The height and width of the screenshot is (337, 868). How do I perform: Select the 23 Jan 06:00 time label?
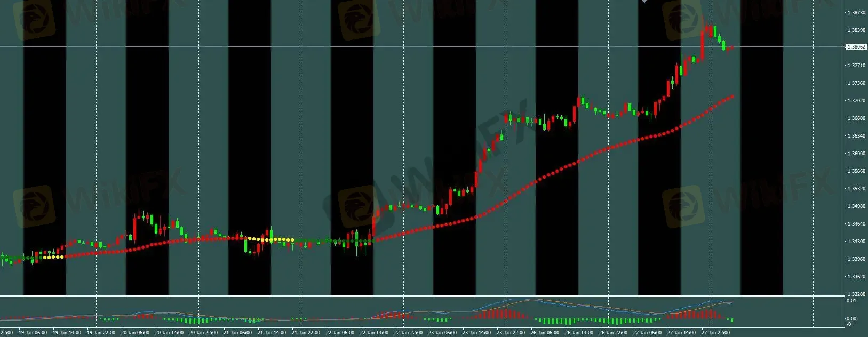(x=442, y=333)
